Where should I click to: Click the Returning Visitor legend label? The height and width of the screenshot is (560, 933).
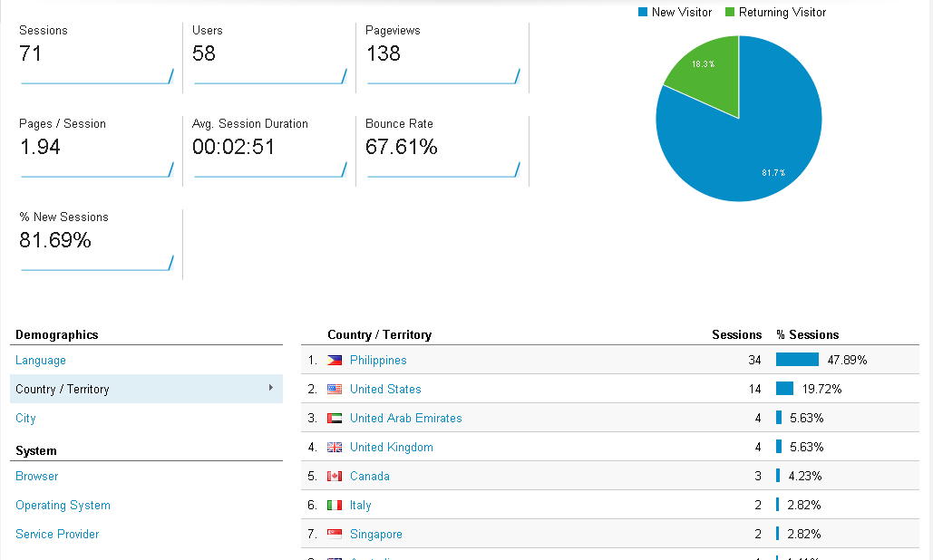point(782,13)
